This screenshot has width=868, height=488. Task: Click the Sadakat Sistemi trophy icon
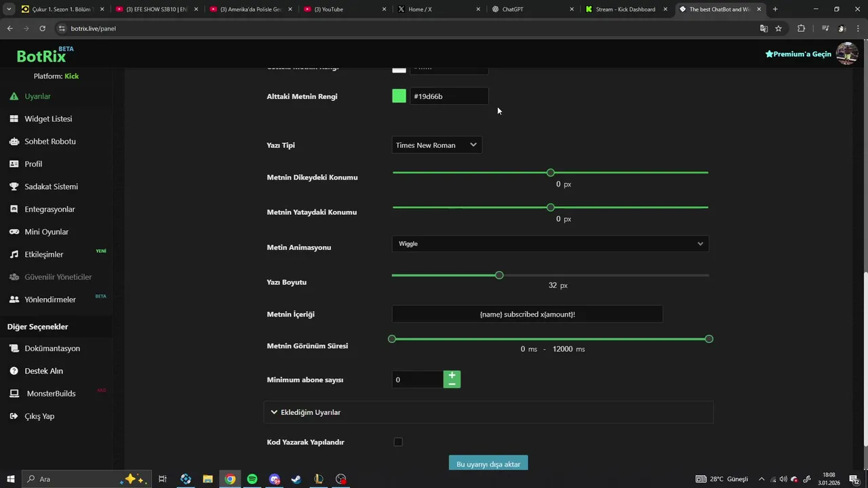click(14, 186)
